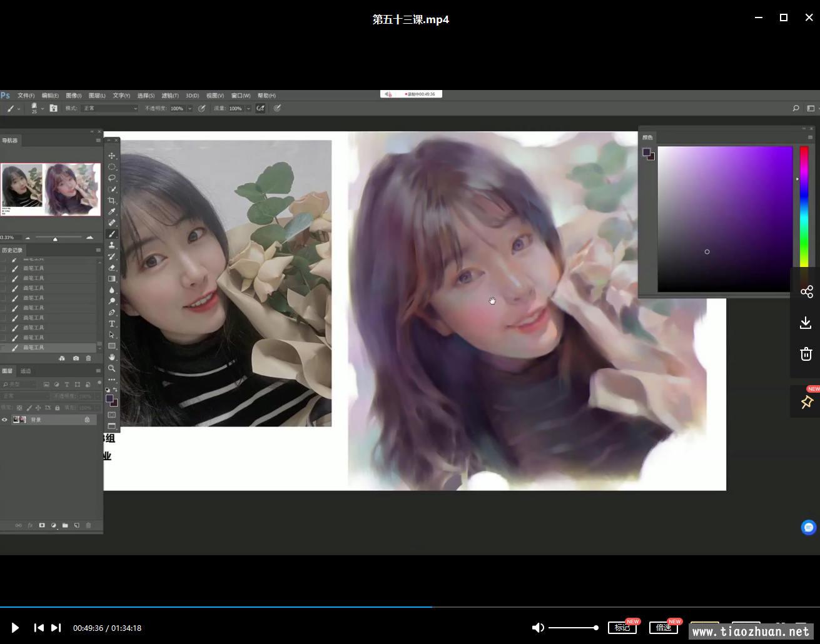
Task: Select the Eyedropper tool
Action: pyautogui.click(x=112, y=212)
